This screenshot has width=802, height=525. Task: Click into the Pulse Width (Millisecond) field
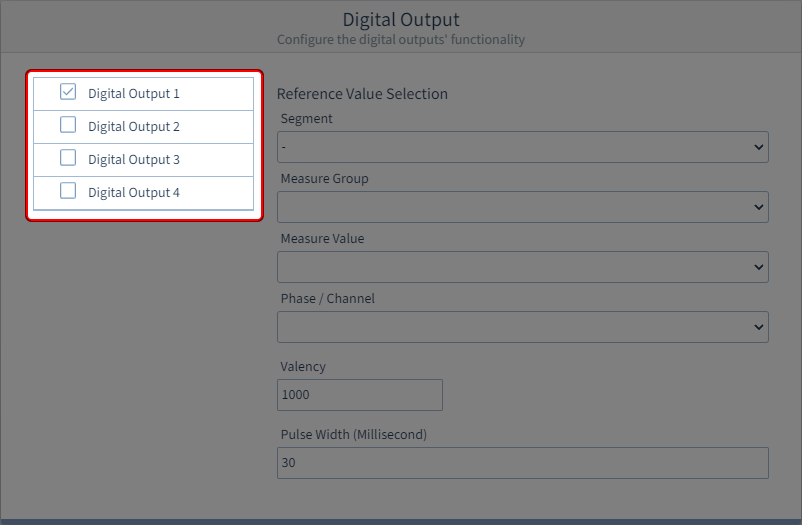click(522, 463)
